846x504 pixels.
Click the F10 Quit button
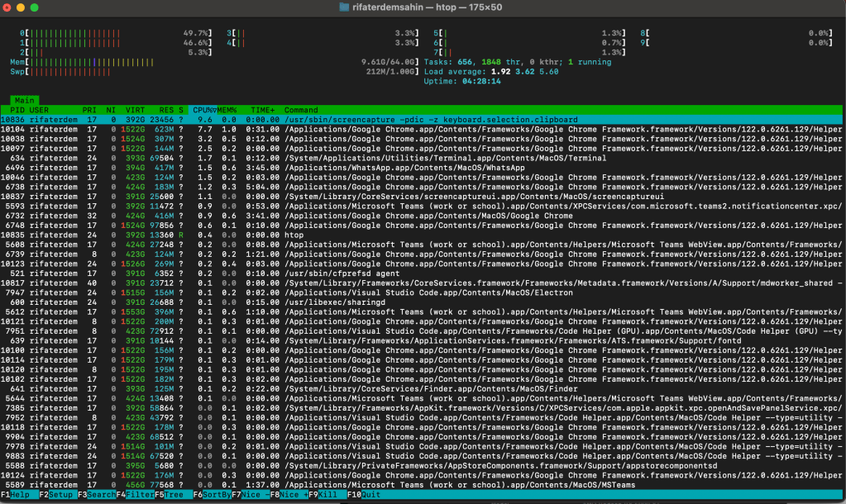click(364, 495)
